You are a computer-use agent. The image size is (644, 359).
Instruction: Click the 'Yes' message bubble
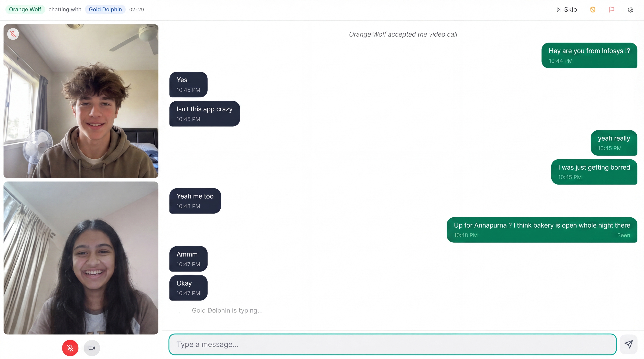pos(188,84)
